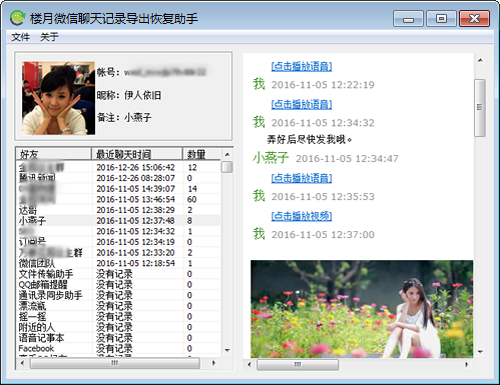
Task: Click the count 60 cell
Action: coord(192,199)
